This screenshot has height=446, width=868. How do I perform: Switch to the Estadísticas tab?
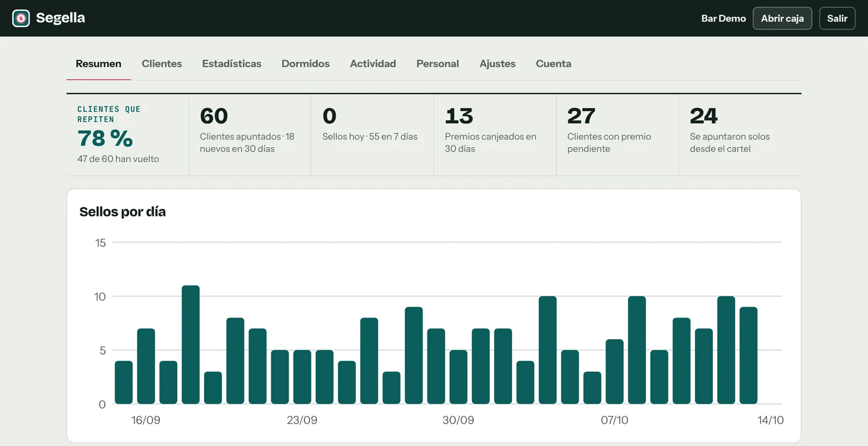coord(232,63)
